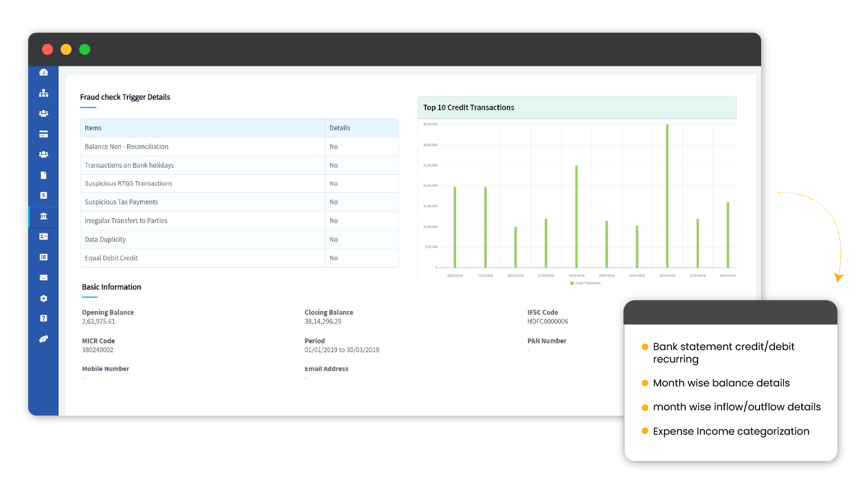Select the Suspicious Tax Payments row
The height and width of the screenshot is (489, 868).
pyautogui.click(x=239, y=202)
